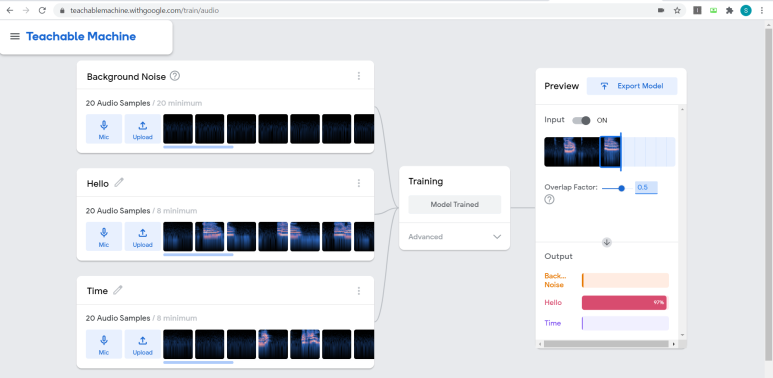Screen dimensions: 773x378
Task: Open Time class options menu
Action: click(359, 291)
